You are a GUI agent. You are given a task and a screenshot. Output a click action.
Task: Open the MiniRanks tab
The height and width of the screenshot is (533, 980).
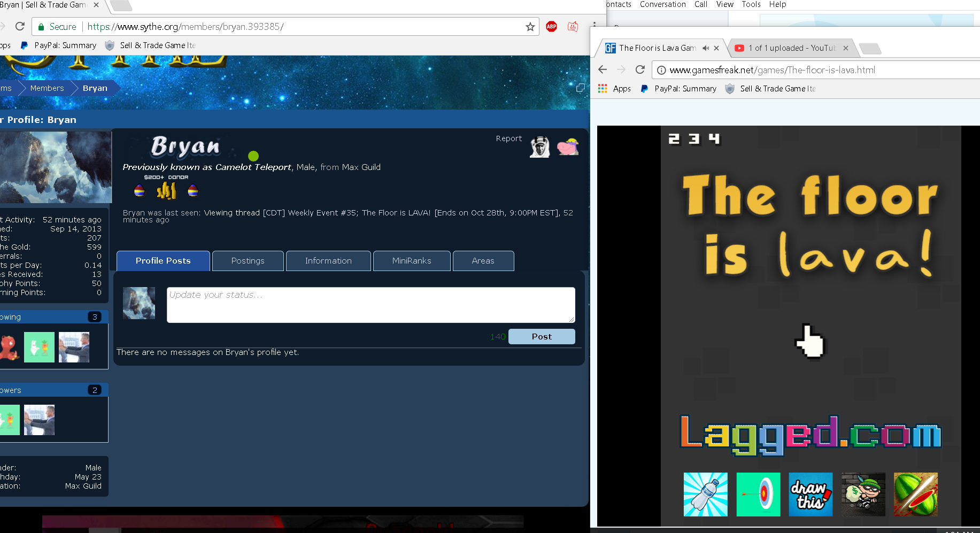click(x=412, y=261)
